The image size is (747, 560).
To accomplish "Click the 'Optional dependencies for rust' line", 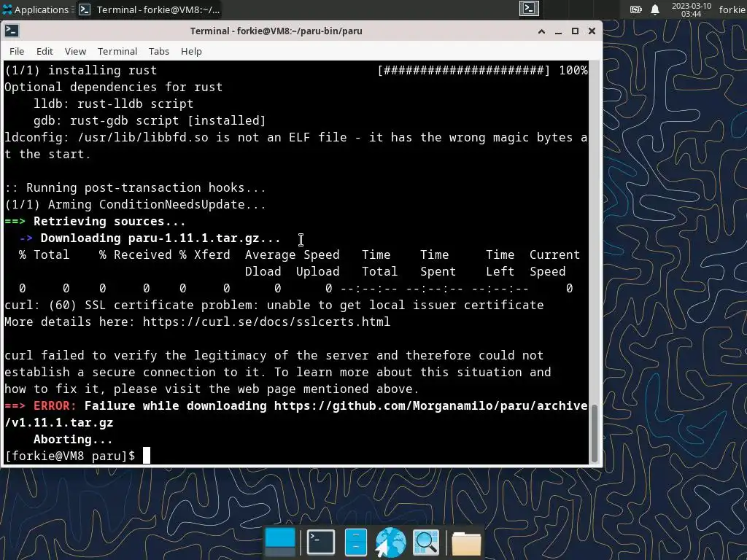I will [x=113, y=87].
